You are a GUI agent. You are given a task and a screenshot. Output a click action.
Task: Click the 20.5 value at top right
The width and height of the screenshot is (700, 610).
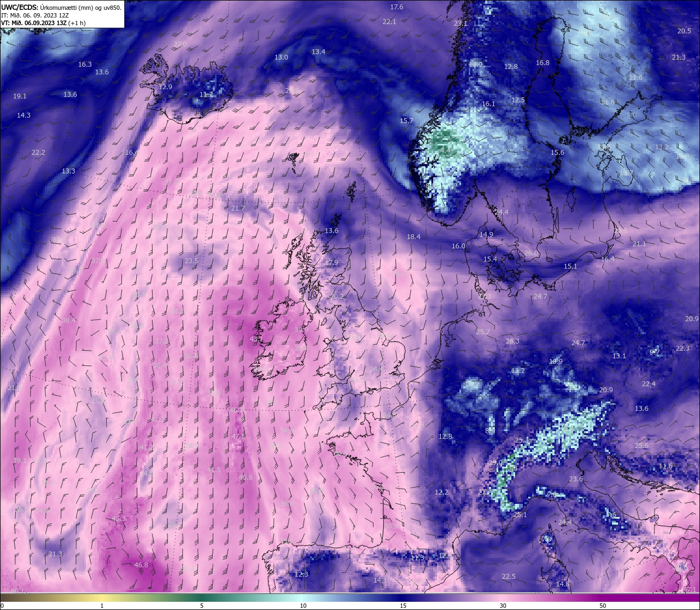pos(684,31)
